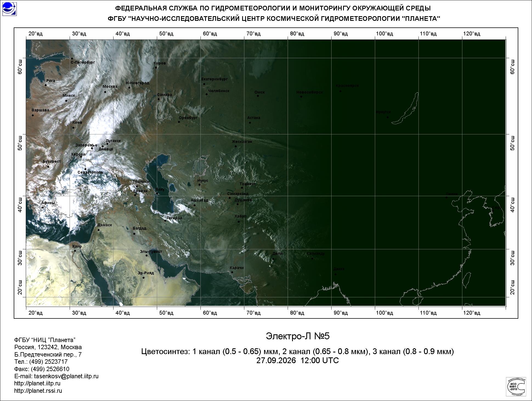Click the Иркутск marker near Lake Baikal
This screenshot has width=532, height=401.
[x=387, y=117]
